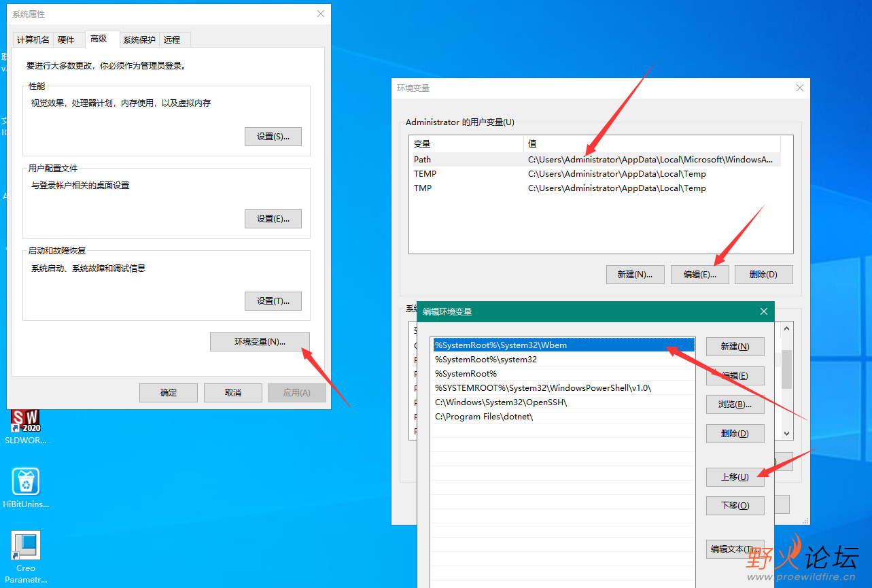Move the entry up with 上移(U)
The image size is (872, 588).
point(735,477)
